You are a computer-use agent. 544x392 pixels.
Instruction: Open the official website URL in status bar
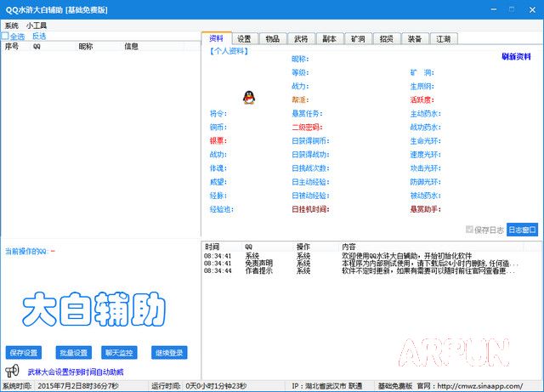[479, 386]
